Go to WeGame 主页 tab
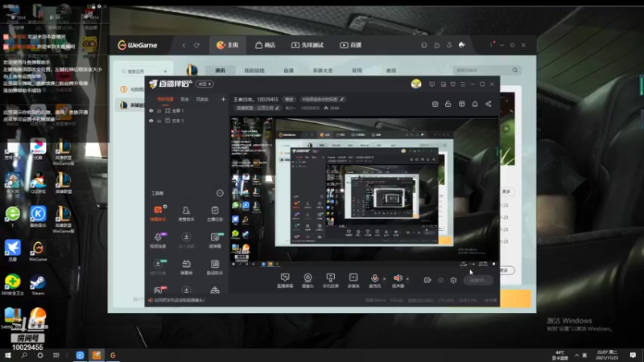Viewport: 644px width, 362px height. click(228, 45)
